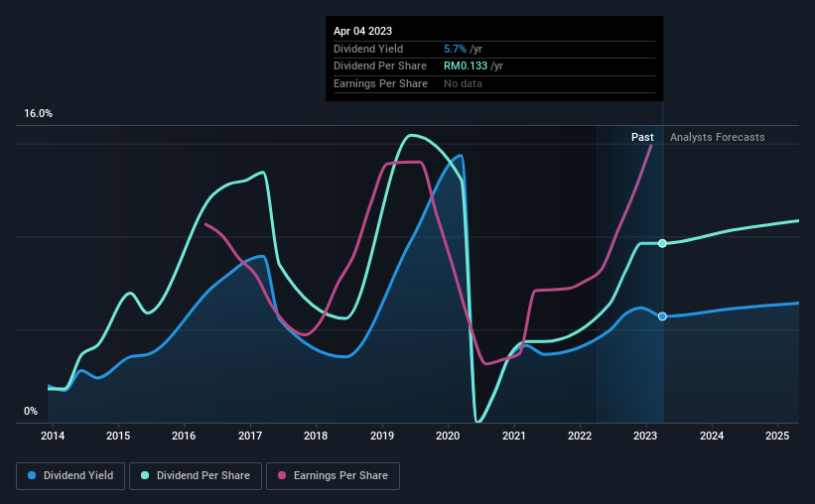Click the teal Dividend Per Share legend dot
Screen dimensions: 815x504
[145, 475]
